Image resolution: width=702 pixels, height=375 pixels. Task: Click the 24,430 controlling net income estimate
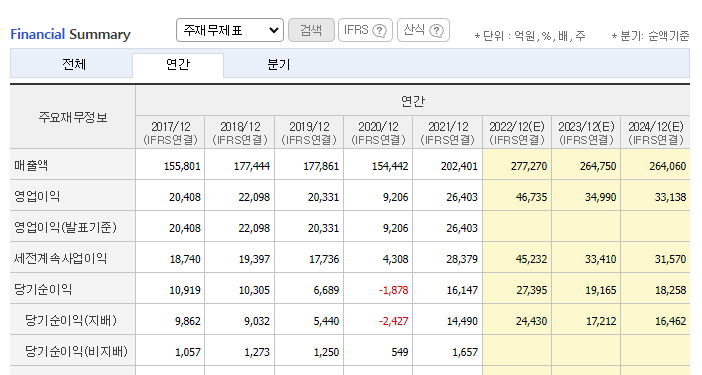pyautogui.click(x=531, y=321)
